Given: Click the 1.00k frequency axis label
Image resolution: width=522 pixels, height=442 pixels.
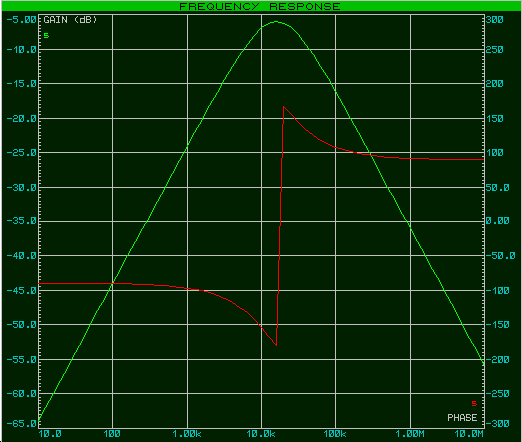Looking at the screenshot, I should [187, 434].
